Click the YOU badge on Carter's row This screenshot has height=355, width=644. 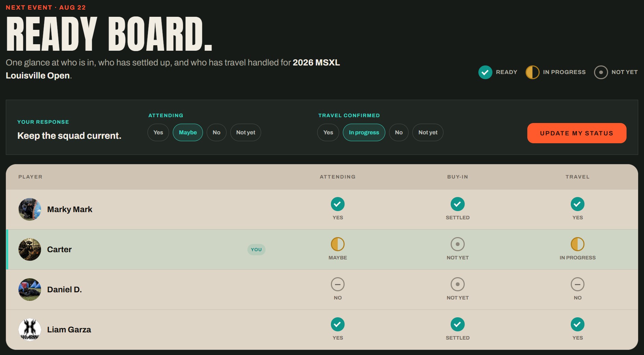click(256, 250)
